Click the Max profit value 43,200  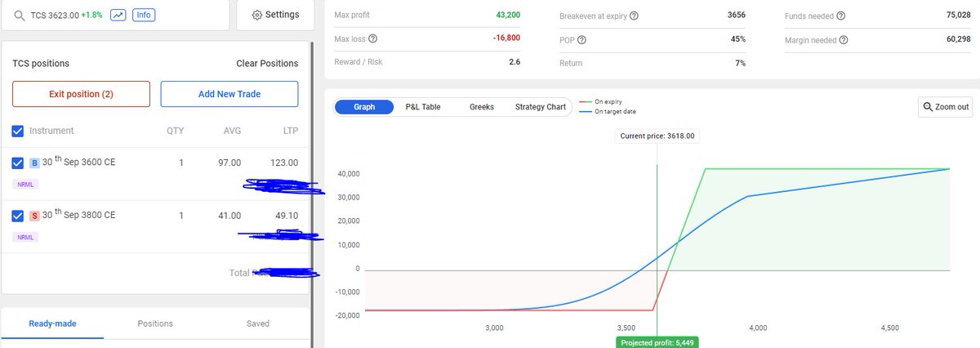tap(507, 15)
